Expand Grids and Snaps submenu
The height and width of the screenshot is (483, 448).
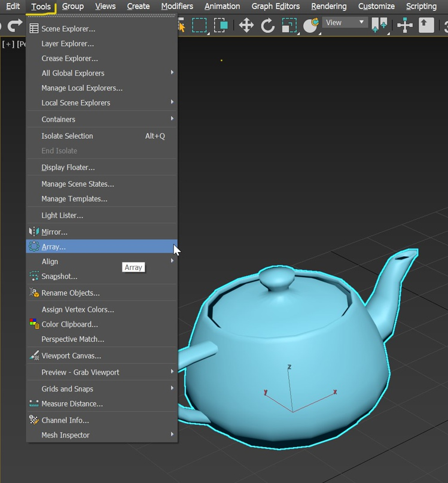[102, 389]
